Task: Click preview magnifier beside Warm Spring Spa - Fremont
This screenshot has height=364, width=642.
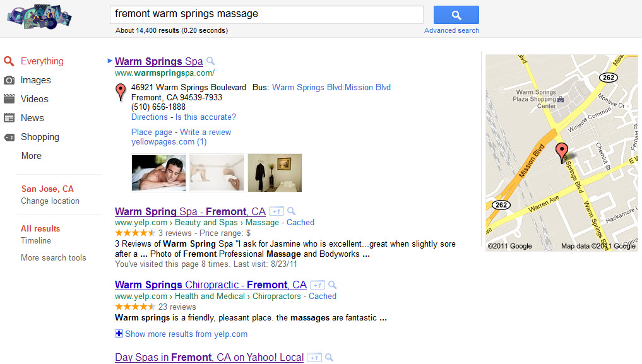Action: click(291, 211)
